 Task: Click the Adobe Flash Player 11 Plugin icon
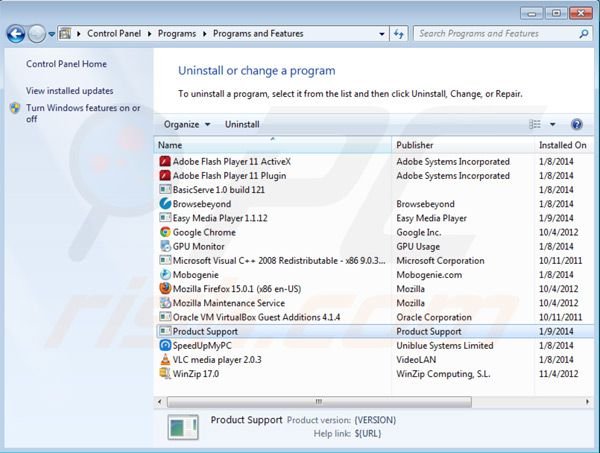coord(165,176)
